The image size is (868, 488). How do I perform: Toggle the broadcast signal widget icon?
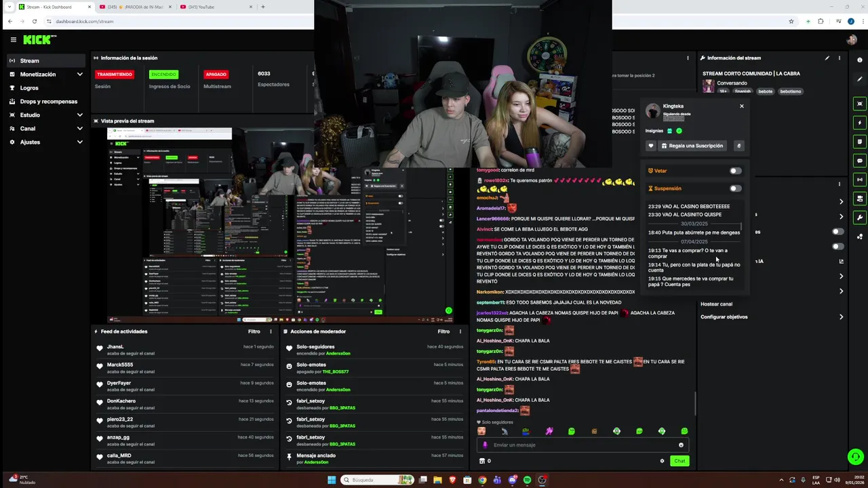860,180
